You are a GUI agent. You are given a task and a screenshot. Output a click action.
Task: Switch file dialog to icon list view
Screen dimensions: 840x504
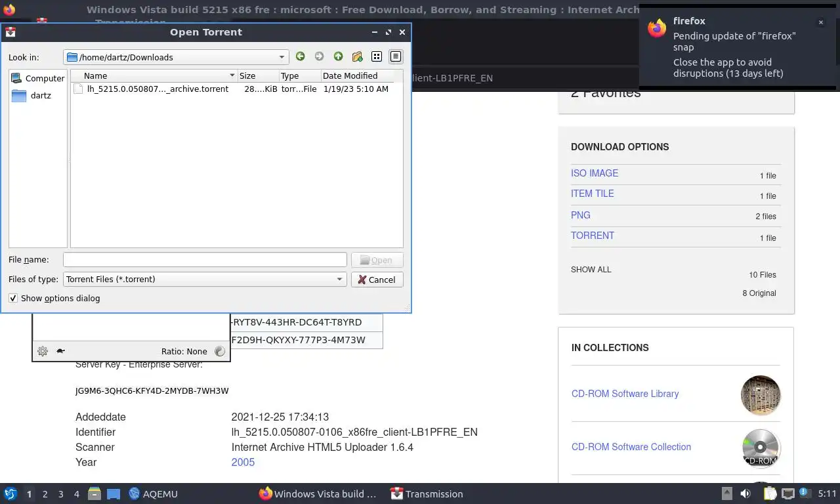tap(377, 56)
